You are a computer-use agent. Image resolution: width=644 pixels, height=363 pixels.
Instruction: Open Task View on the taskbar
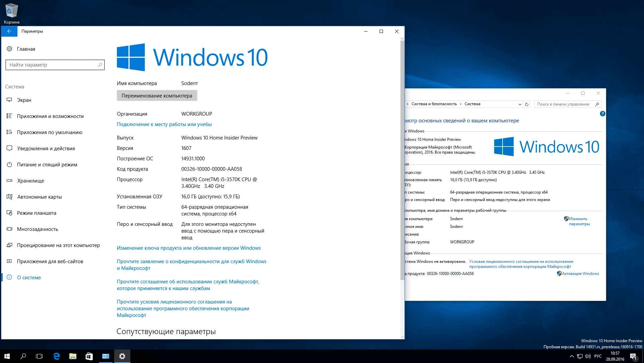39,356
